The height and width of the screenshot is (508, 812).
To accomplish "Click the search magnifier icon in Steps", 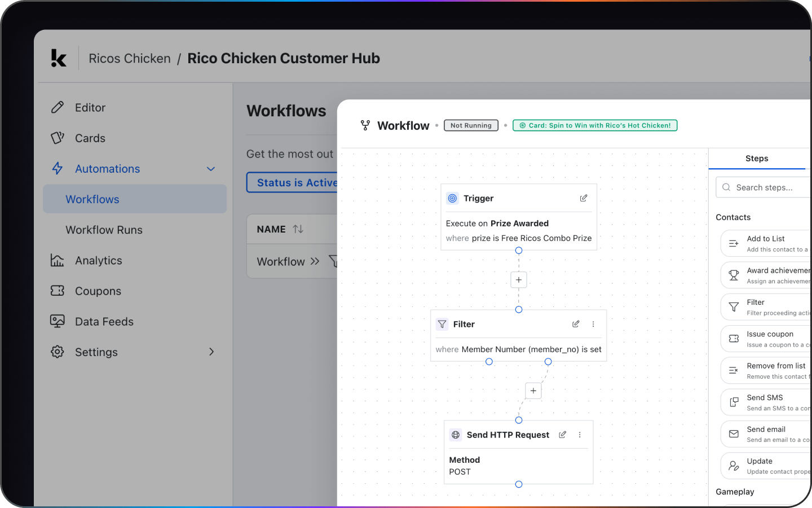I will (x=726, y=187).
